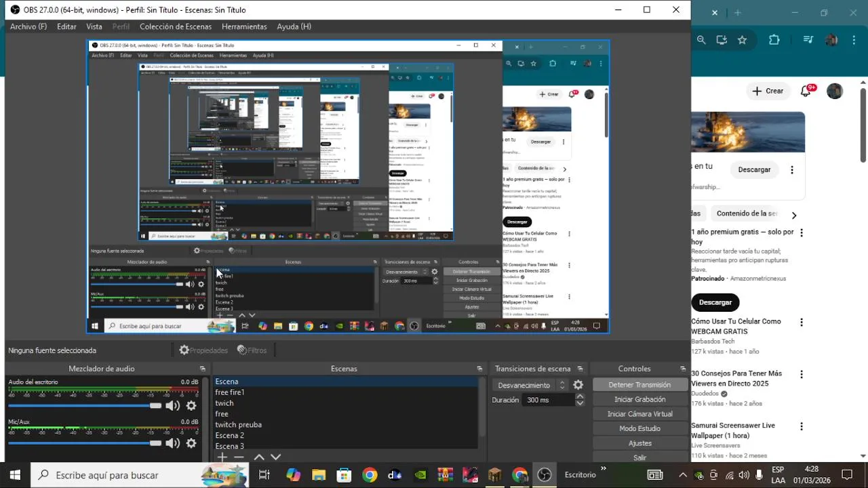Open YouTube notifications bell
This screenshot has width=868, height=488.
coord(806,91)
